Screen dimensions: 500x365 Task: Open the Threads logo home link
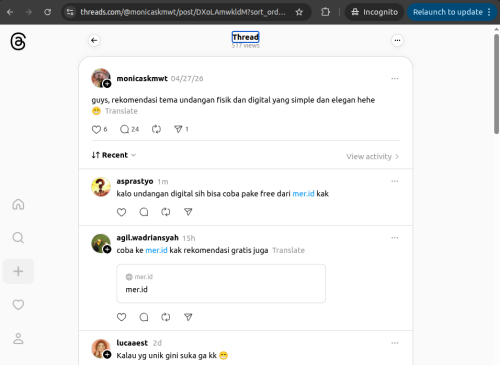pos(18,41)
